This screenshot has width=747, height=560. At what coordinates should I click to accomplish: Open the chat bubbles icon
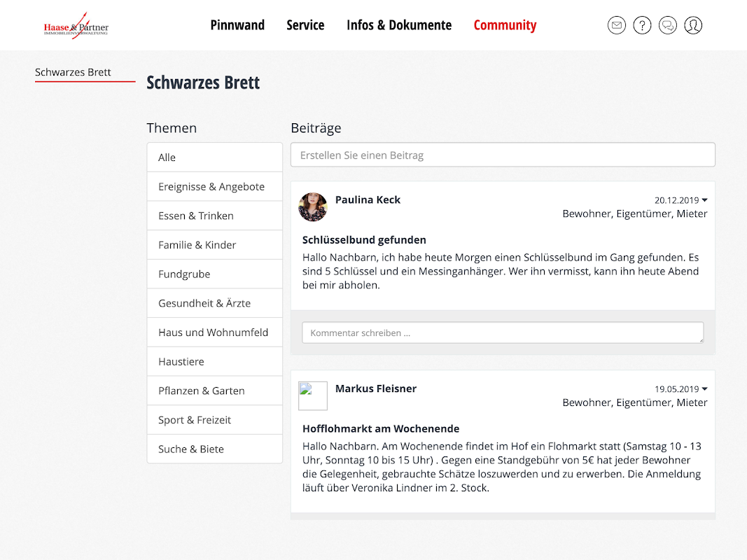click(668, 26)
